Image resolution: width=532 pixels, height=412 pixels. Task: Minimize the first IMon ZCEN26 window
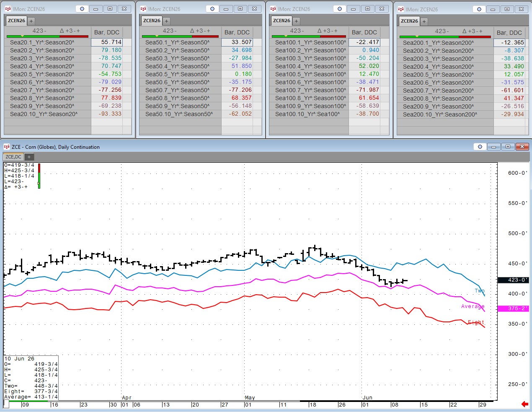click(x=96, y=9)
